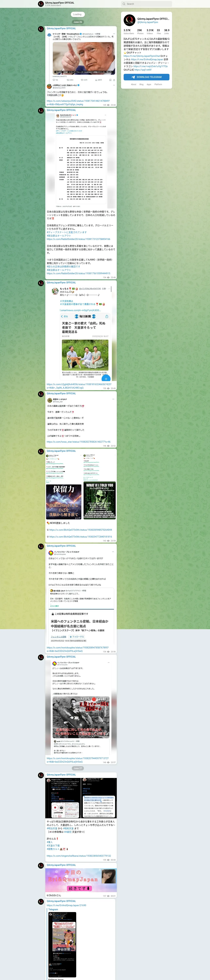Open the t.me/QArmyJapanFlynnChat link
Viewport: 210px width, 980px height.
tap(142, 56)
